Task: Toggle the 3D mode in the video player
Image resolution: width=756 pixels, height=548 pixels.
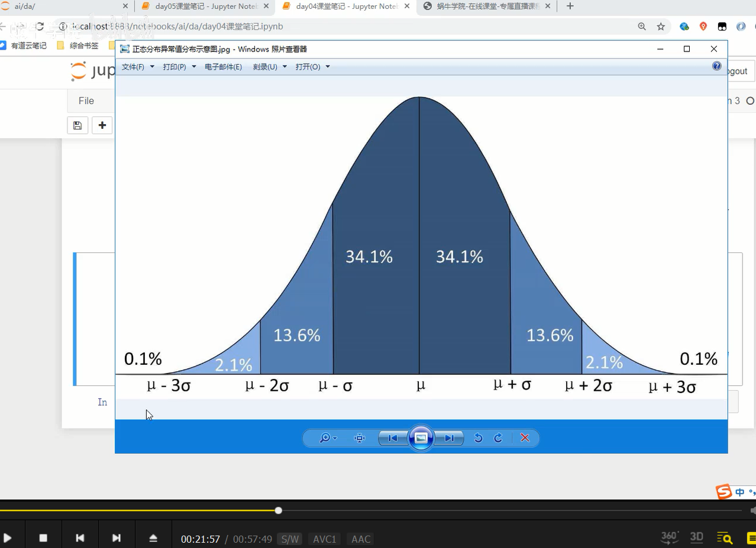Action: pos(696,537)
